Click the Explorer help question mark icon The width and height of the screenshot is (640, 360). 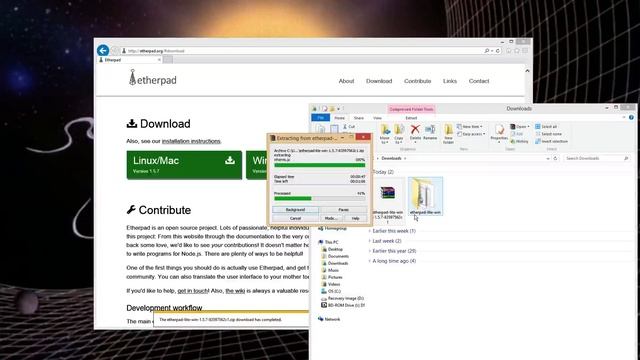pos(631,118)
